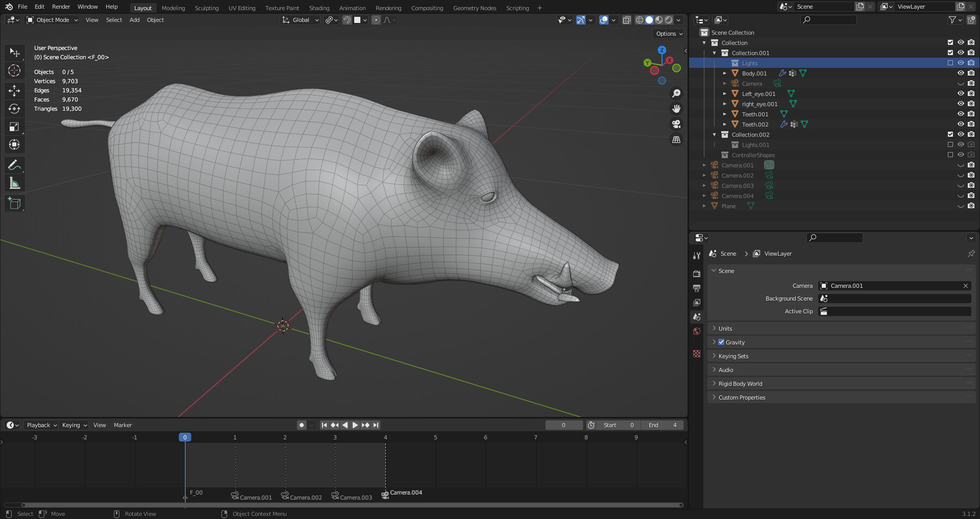Uncheck the Collection.002 enable checkbox

point(950,134)
